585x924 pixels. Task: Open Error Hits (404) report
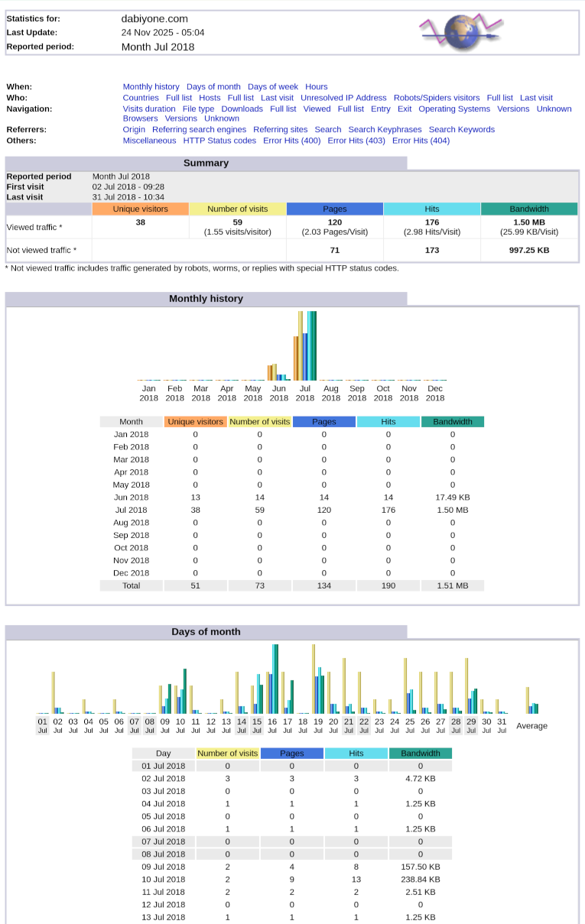[x=421, y=141]
